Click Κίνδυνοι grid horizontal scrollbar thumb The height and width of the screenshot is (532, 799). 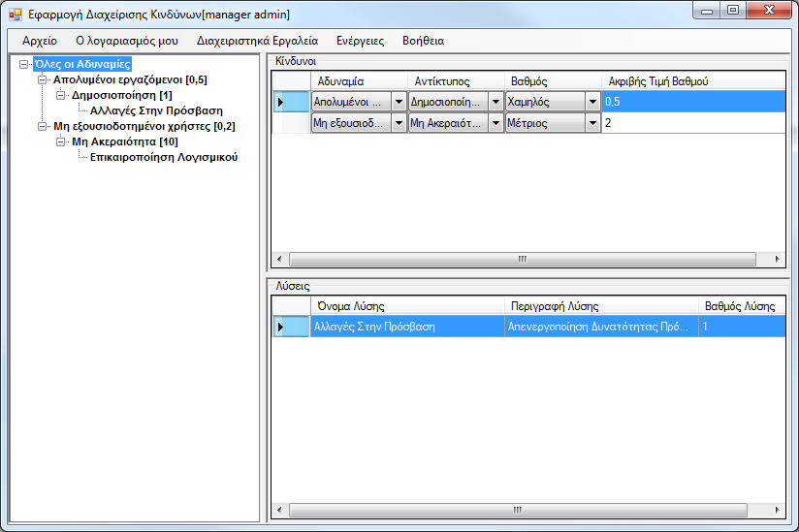[523, 259]
